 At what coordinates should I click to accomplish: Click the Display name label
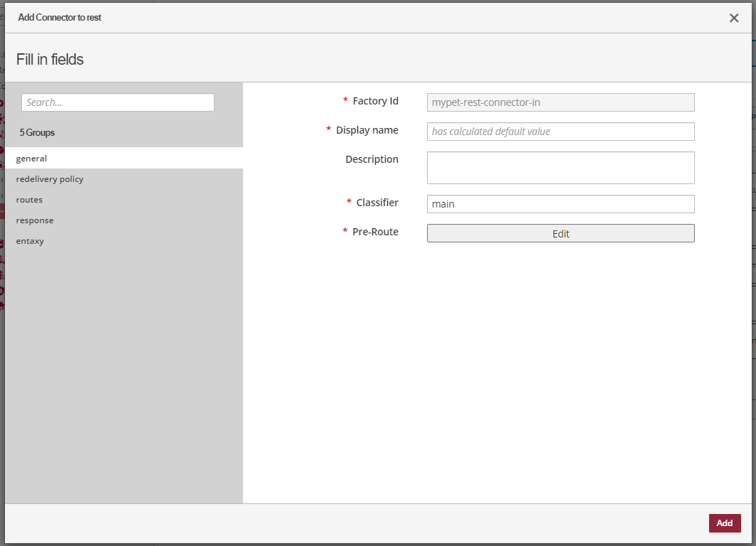pyautogui.click(x=367, y=130)
